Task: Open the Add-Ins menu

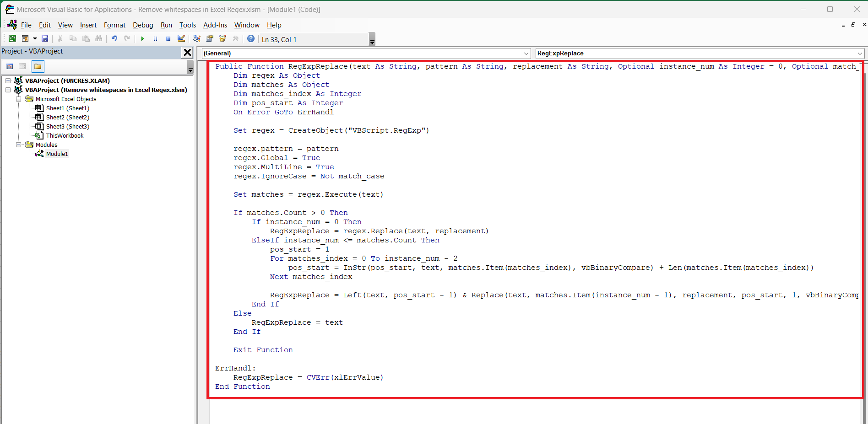Action: point(215,25)
